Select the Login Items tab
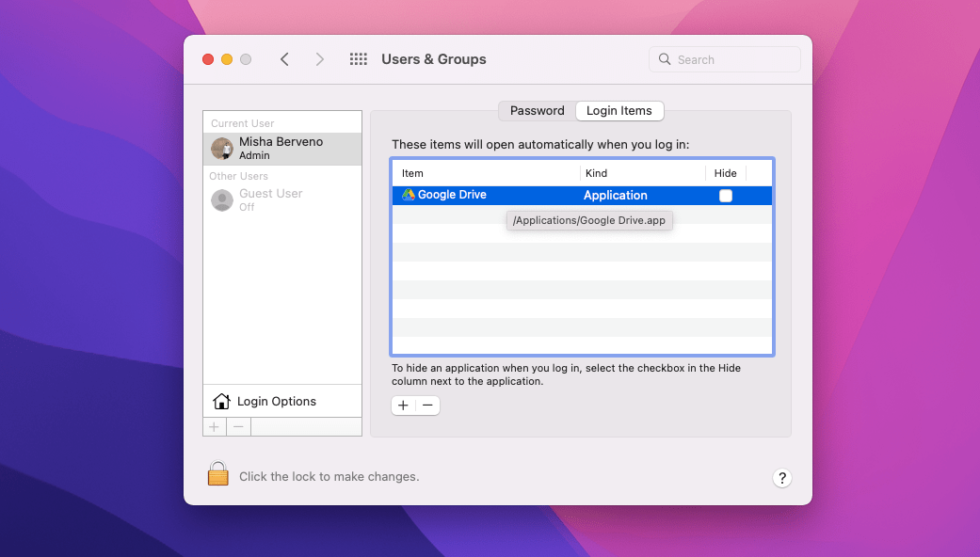This screenshot has width=980, height=557. [619, 111]
